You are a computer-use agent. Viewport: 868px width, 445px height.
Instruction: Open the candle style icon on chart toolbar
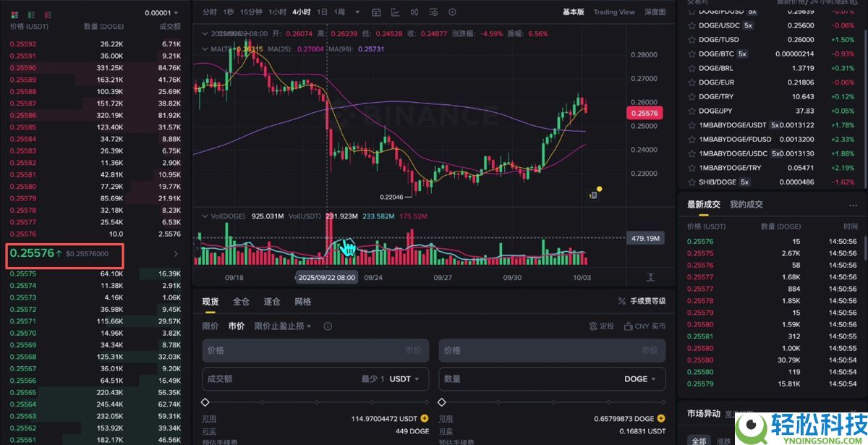(414, 12)
